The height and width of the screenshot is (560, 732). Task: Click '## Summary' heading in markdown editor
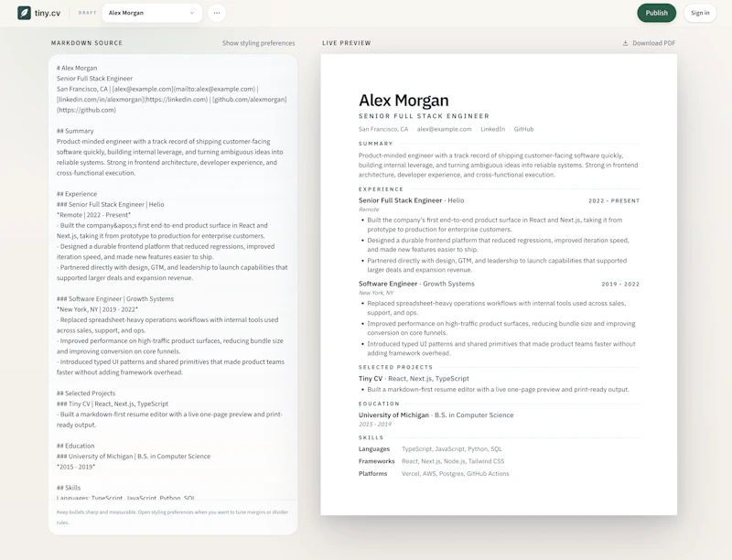tap(75, 131)
